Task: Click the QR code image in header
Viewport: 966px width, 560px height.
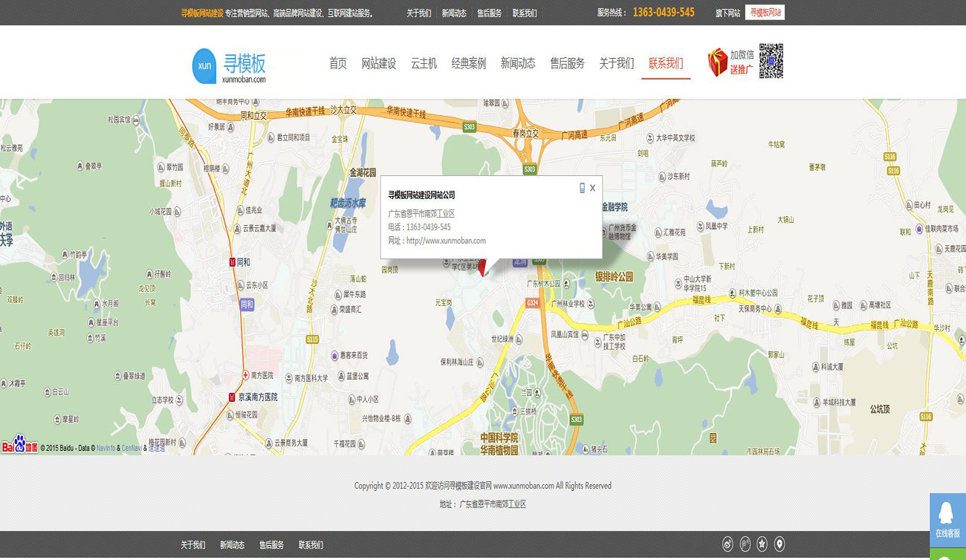Action: (771, 61)
